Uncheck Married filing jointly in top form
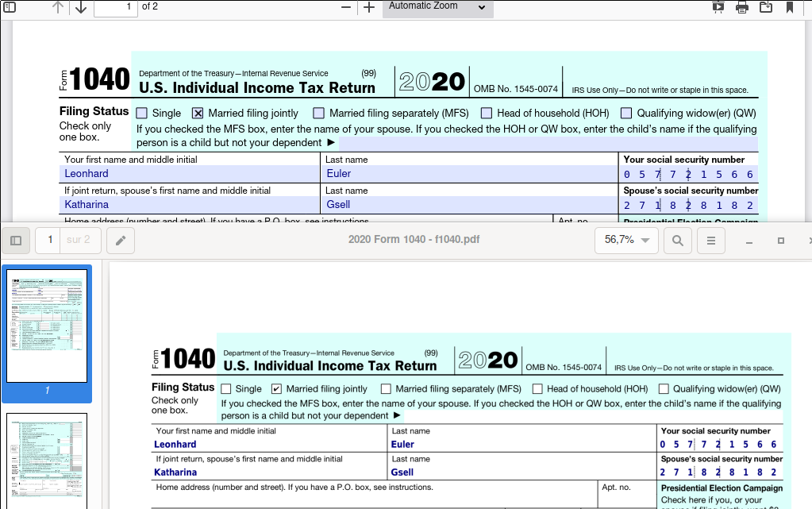812x509 pixels. (x=198, y=114)
